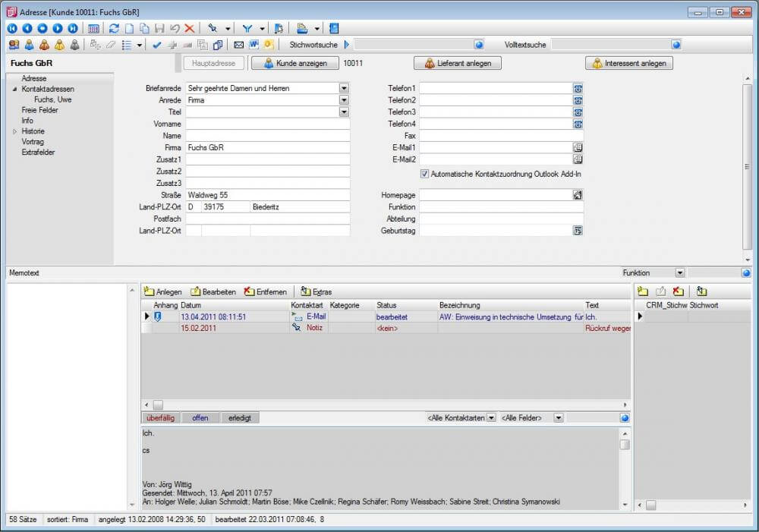Click the Volltextsuche search globe button
The width and height of the screenshot is (759, 532).
676,45
